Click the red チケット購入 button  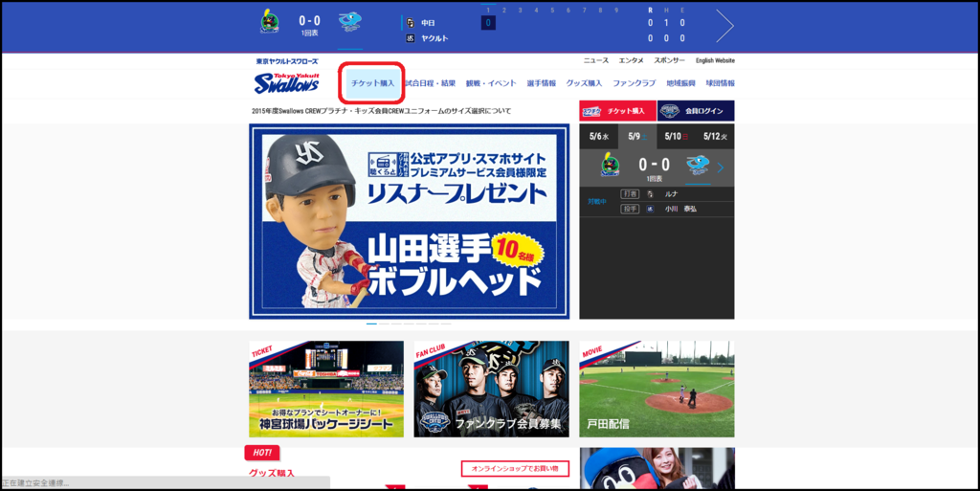(x=617, y=111)
